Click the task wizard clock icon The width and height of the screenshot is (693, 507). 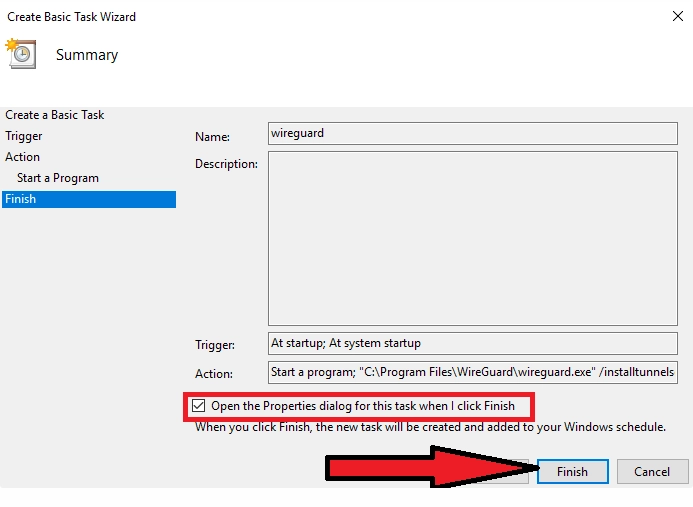[20, 53]
